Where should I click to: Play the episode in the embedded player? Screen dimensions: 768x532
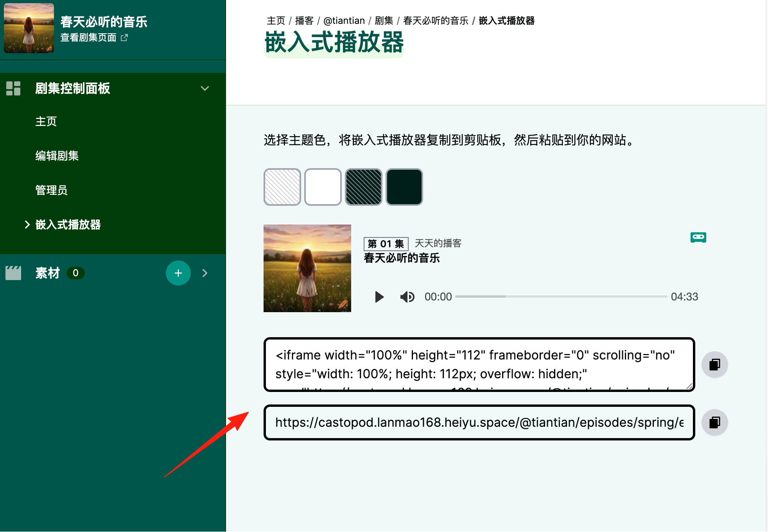click(379, 297)
